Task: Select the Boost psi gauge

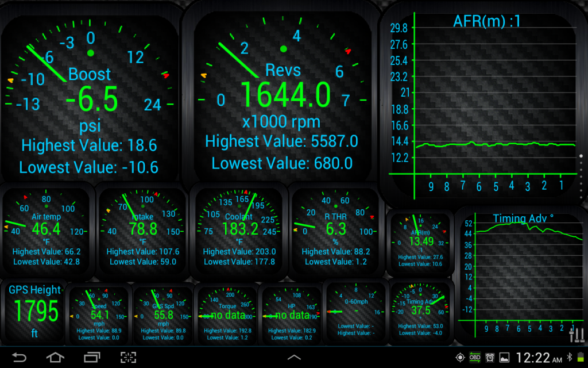Action: pyautogui.click(x=90, y=95)
